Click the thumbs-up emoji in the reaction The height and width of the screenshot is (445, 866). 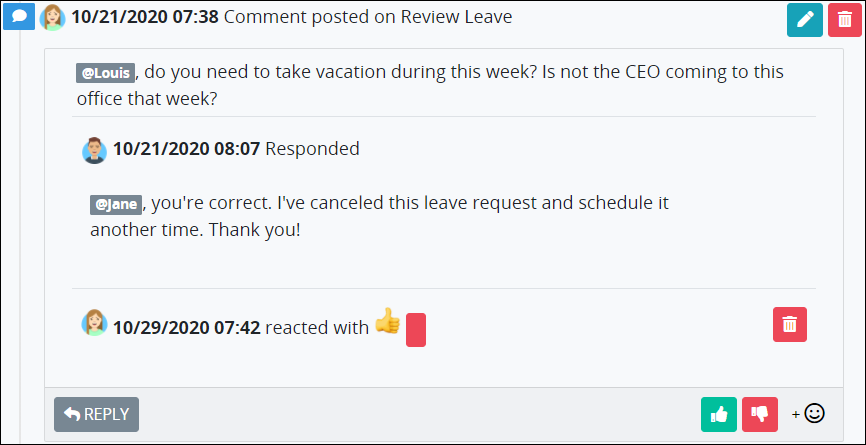(x=388, y=320)
